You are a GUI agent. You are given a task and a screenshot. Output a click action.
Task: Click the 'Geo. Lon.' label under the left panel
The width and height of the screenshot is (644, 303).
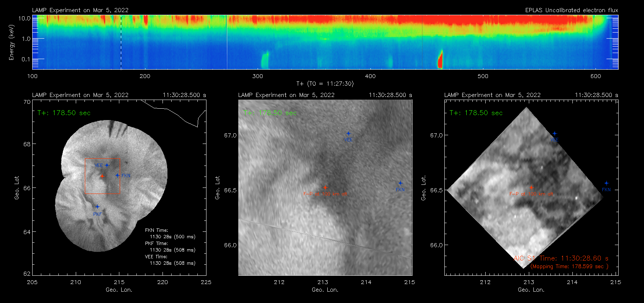coord(119,290)
